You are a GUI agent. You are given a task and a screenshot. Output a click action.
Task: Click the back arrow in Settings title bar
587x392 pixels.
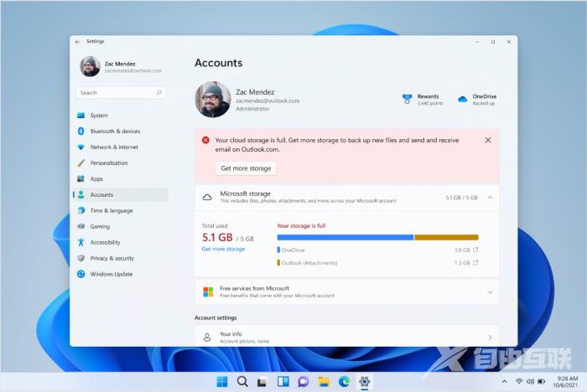pos(77,42)
